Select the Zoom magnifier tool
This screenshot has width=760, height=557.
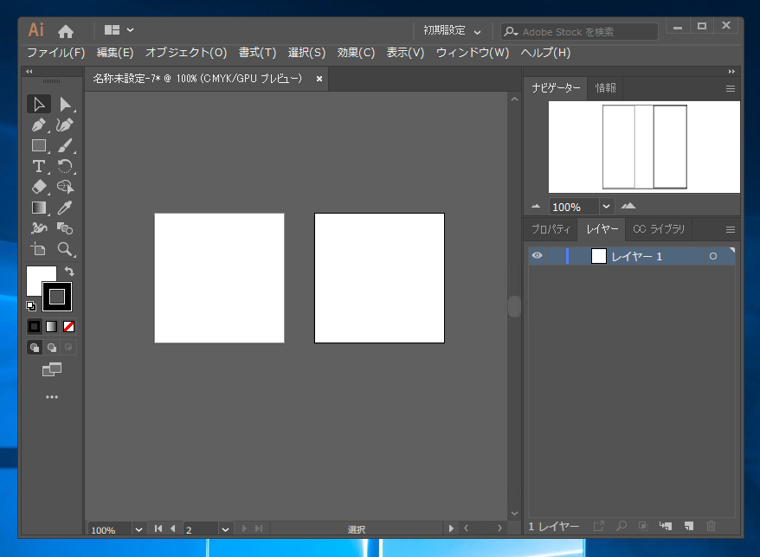coord(65,249)
